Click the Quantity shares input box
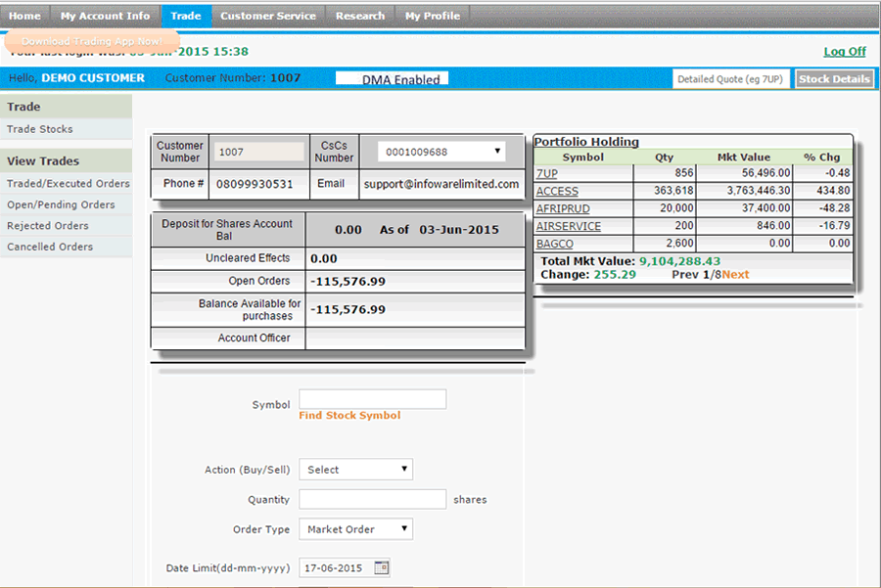 pos(372,499)
